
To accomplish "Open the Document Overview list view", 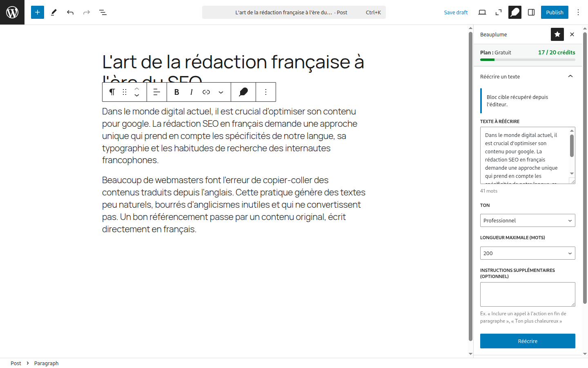I will tap(103, 12).
